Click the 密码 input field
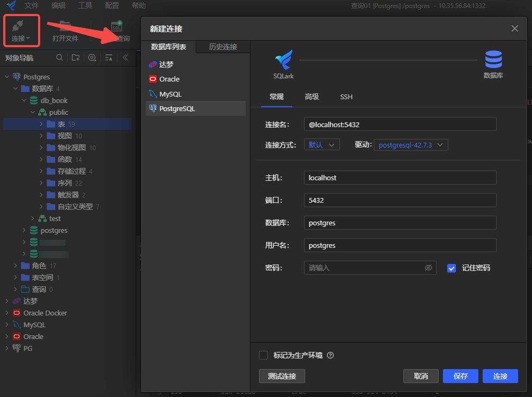This screenshot has height=397, width=532. [370, 268]
